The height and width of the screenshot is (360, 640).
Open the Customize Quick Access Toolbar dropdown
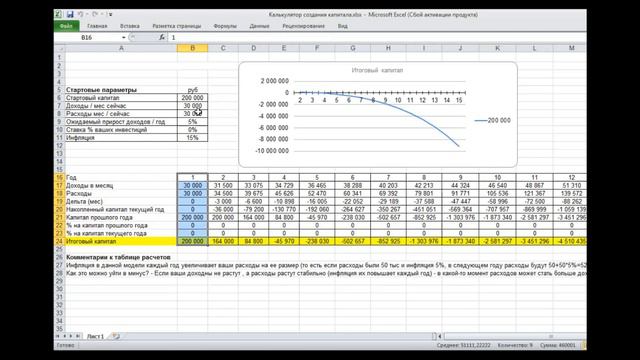(110, 14)
